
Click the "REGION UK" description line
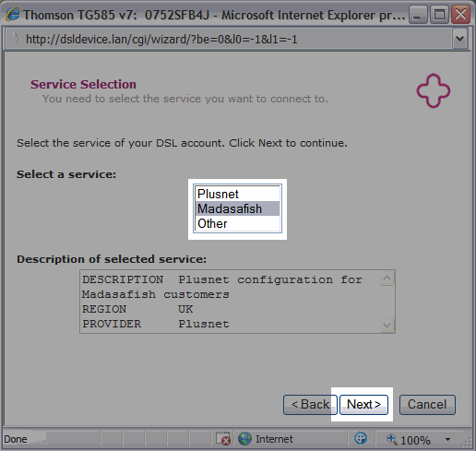pos(137,309)
